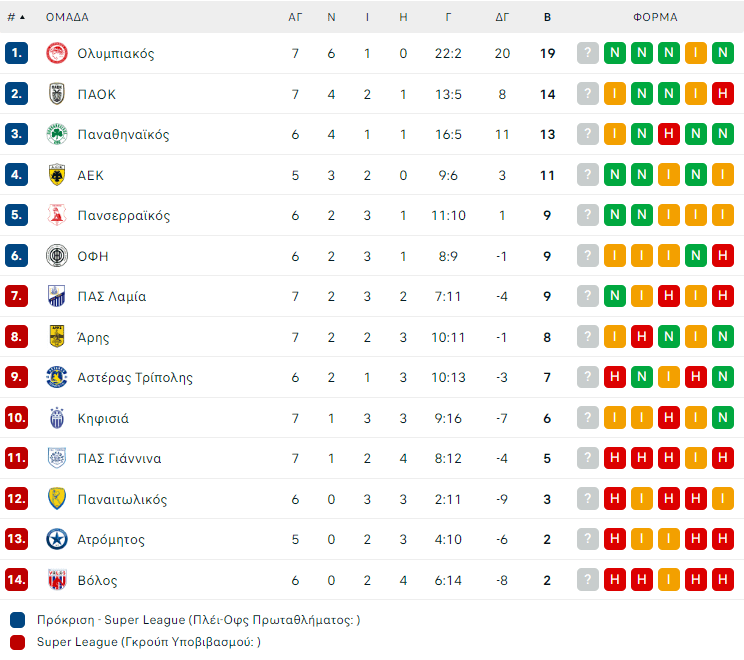Viewport: 744px width, 660px height.
Task: Click Olympiacos upcoming match question mark badge
Action: click(x=588, y=54)
